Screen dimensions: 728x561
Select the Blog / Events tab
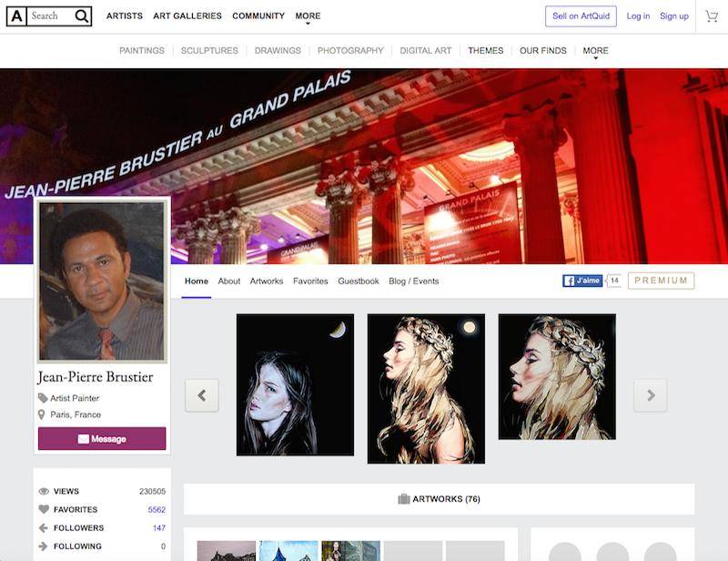pos(414,281)
